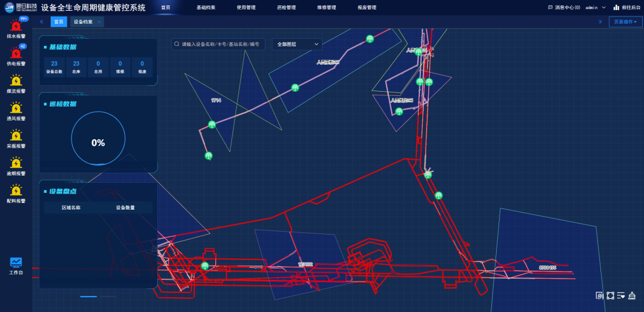Open the 排水报警 drainage alarm icon

[x=16, y=26]
